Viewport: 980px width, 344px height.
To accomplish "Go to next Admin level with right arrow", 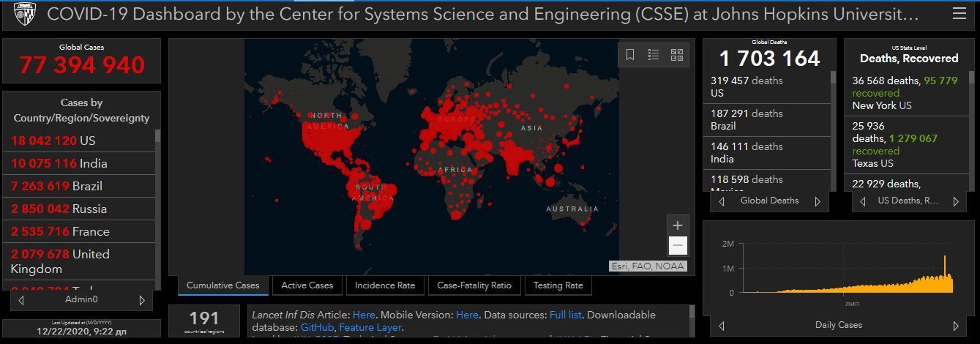I will pos(142,300).
